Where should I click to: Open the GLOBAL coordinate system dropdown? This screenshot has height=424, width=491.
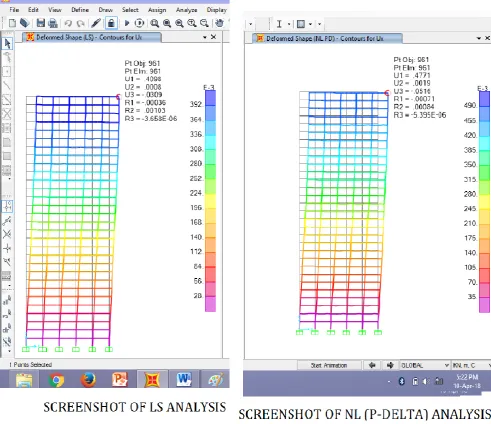425,365
